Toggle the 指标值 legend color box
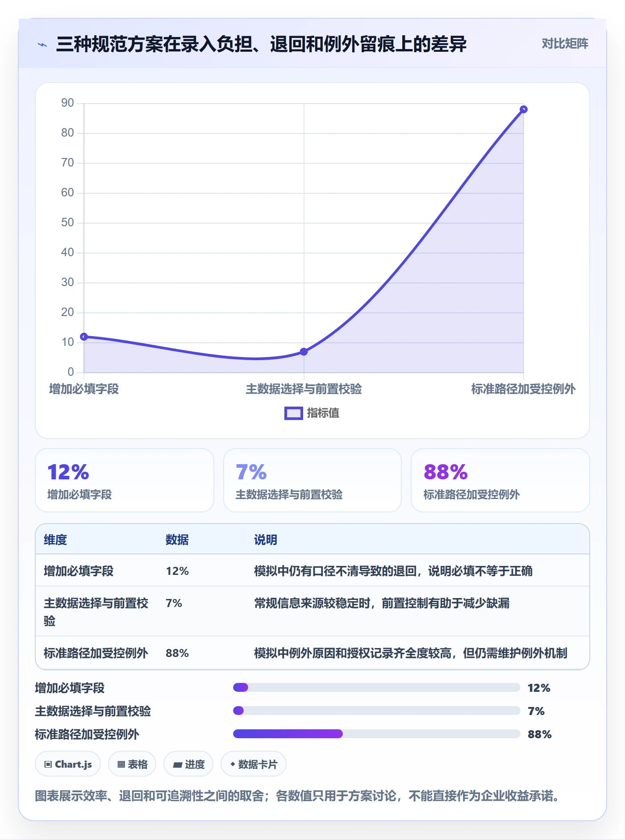This screenshot has height=840, width=625. [x=293, y=413]
